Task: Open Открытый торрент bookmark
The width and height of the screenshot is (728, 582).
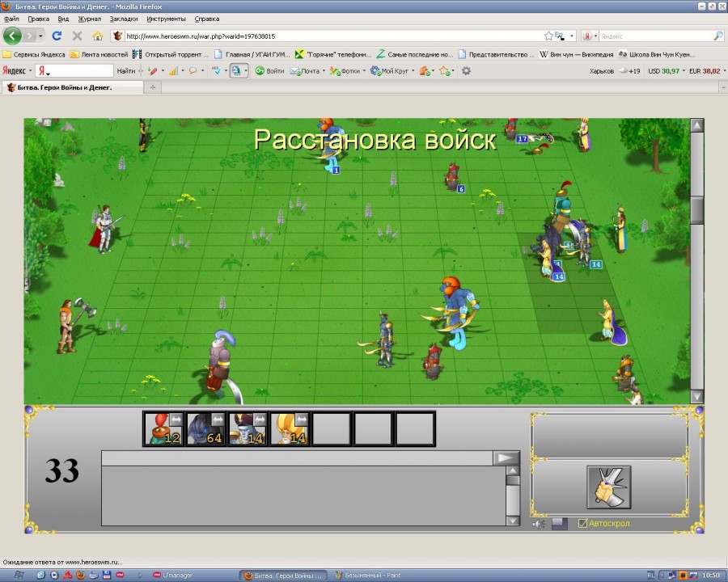Action: [x=171, y=54]
